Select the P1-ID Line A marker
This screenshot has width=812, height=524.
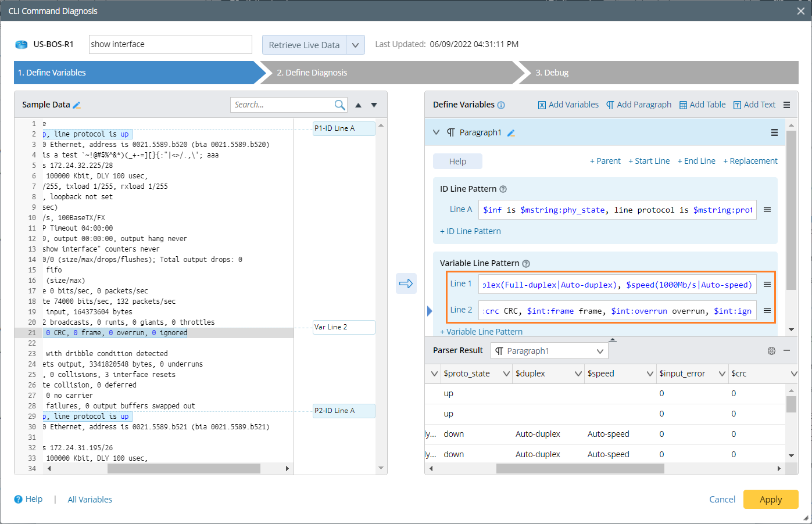point(344,128)
